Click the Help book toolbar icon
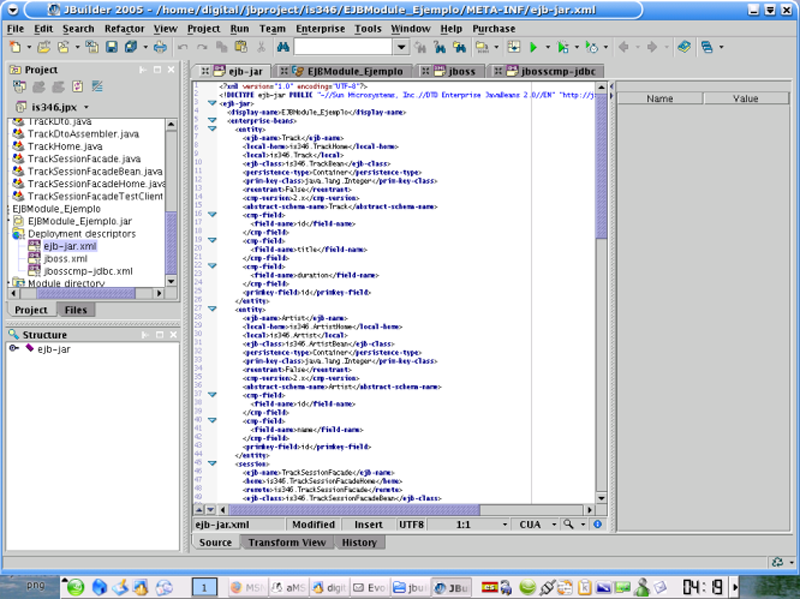 click(x=684, y=47)
